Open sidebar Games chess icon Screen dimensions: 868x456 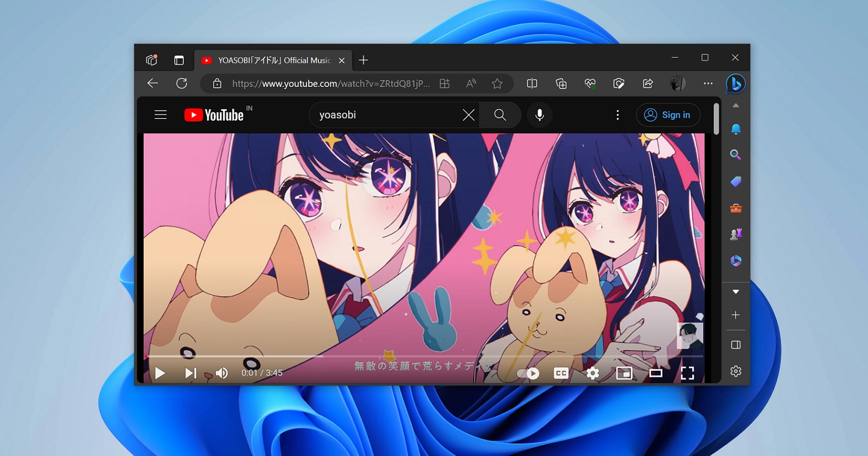[736, 235]
